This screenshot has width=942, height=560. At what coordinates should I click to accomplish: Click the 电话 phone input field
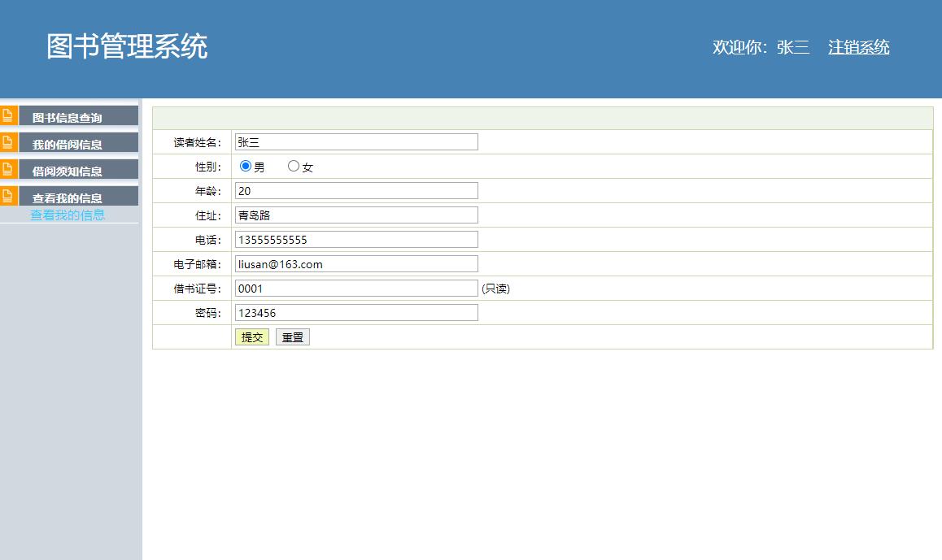[x=355, y=239]
